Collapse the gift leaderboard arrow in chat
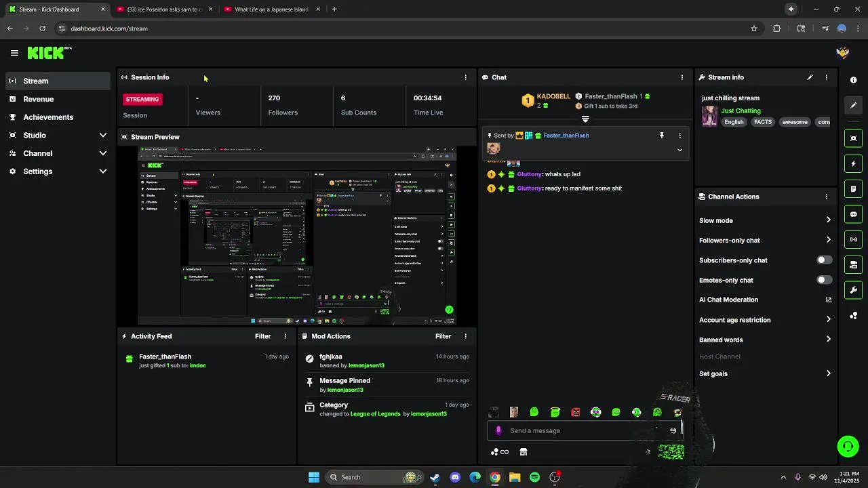 click(585, 119)
